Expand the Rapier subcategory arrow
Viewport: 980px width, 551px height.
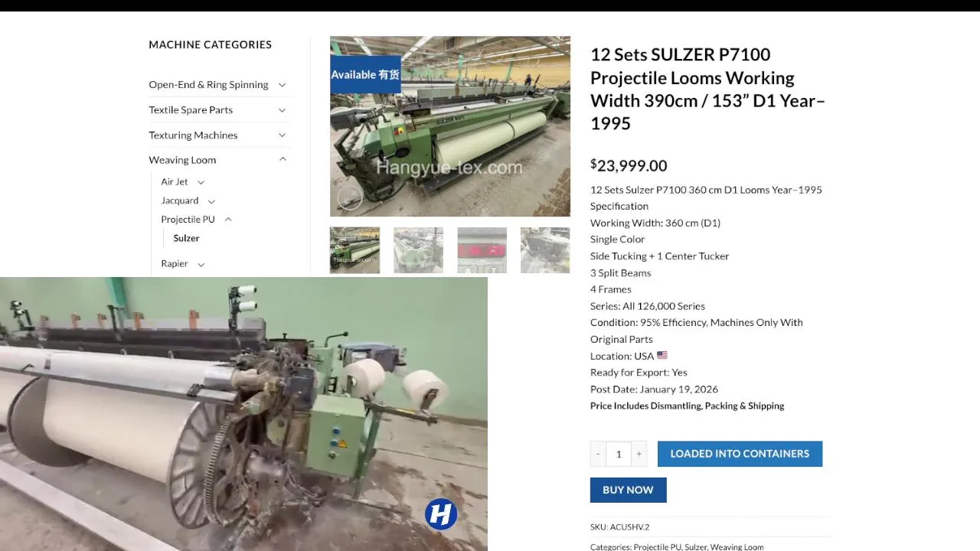(x=201, y=264)
